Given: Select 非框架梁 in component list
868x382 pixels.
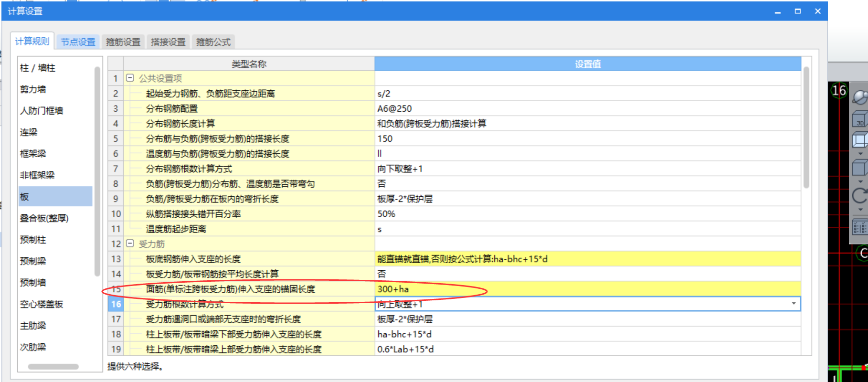Looking at the screenshot, I should pos(55,175).
